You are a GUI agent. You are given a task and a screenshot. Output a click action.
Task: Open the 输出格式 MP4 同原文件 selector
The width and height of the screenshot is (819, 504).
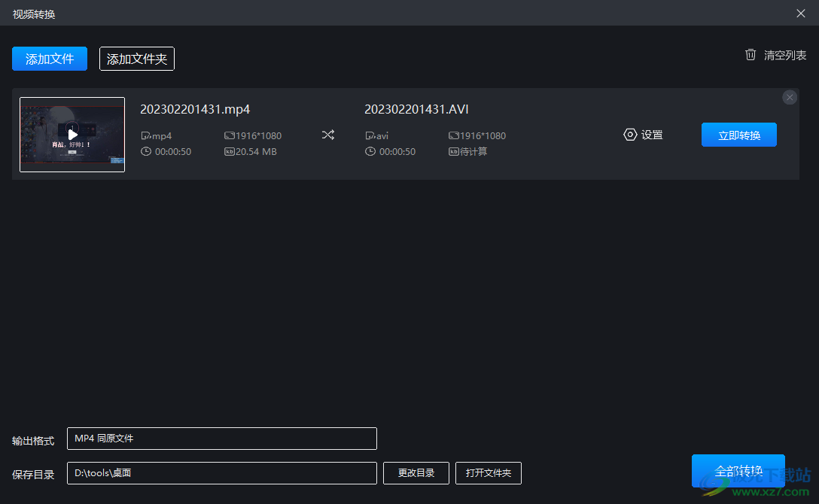tap(222, 439)
